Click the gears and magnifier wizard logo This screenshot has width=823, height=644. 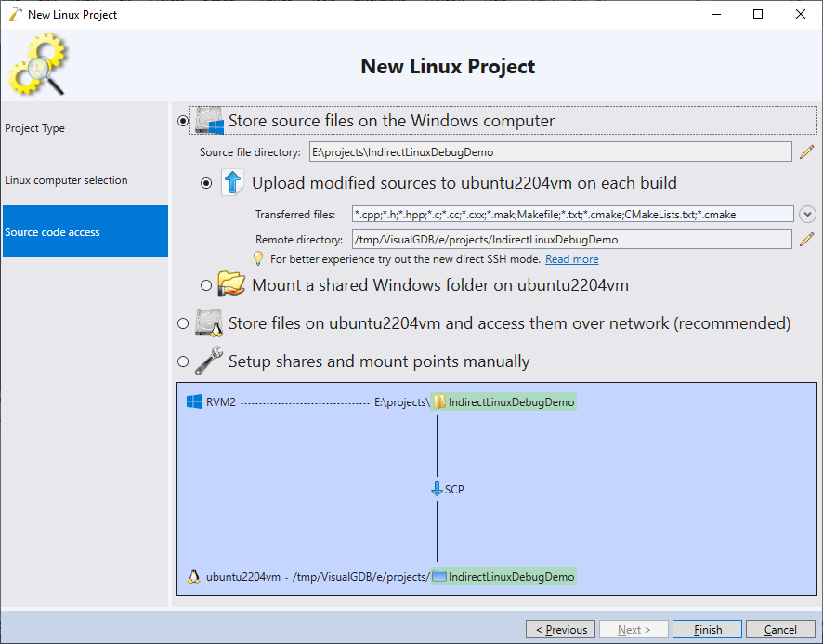[x=38, y=64]
